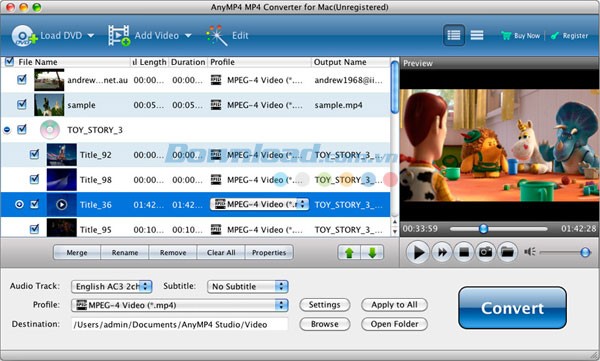Screen dimensions: 600x361
Task: Uncheck the Title_98 checkbox
Action: tap(34, 179)
